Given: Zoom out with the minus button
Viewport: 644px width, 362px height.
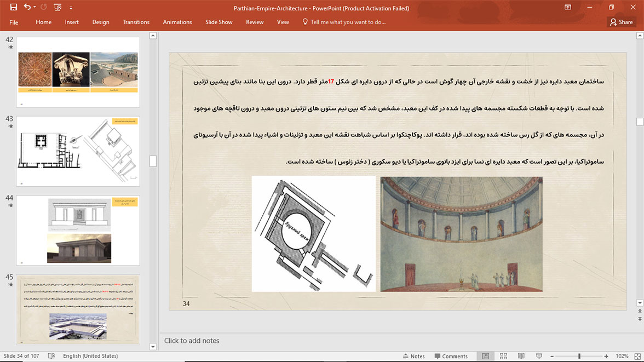Looking at the screenshot, I should click(552, 356).
